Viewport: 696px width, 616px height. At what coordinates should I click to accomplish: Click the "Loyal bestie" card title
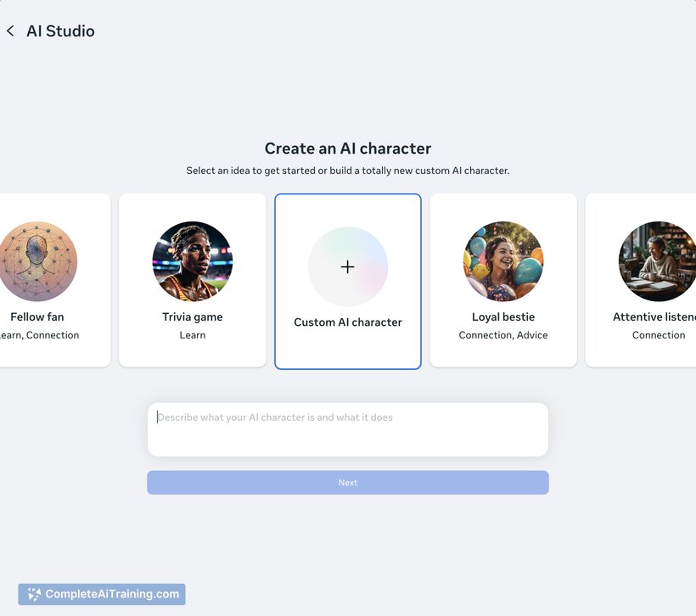coord(503,317)
